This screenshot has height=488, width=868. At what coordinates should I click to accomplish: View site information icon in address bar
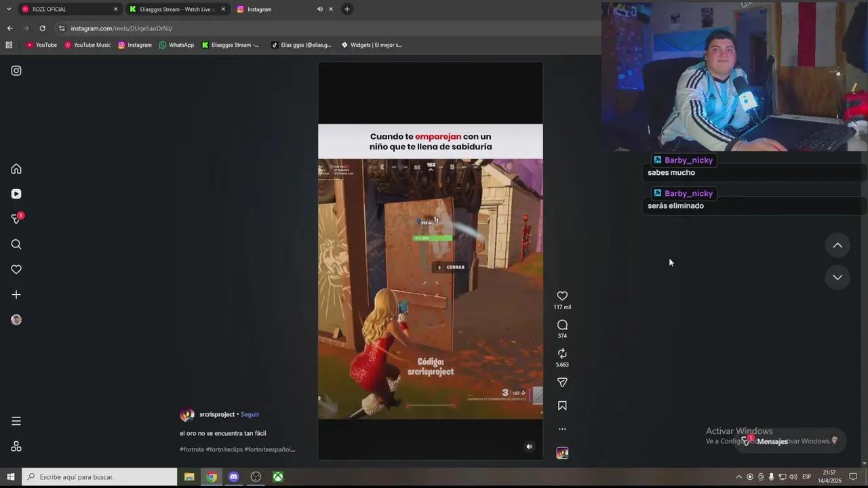pos(62,28)
